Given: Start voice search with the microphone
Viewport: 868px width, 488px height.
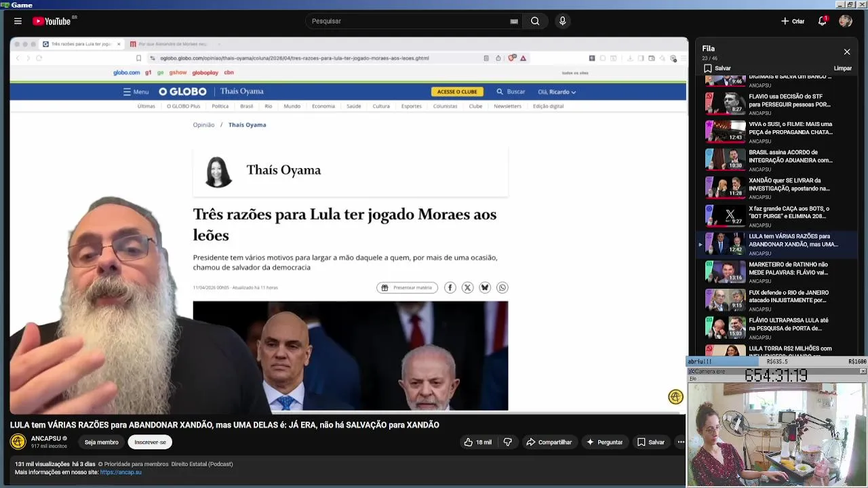Looking at the screenshot, I should (x=562, y=21).
